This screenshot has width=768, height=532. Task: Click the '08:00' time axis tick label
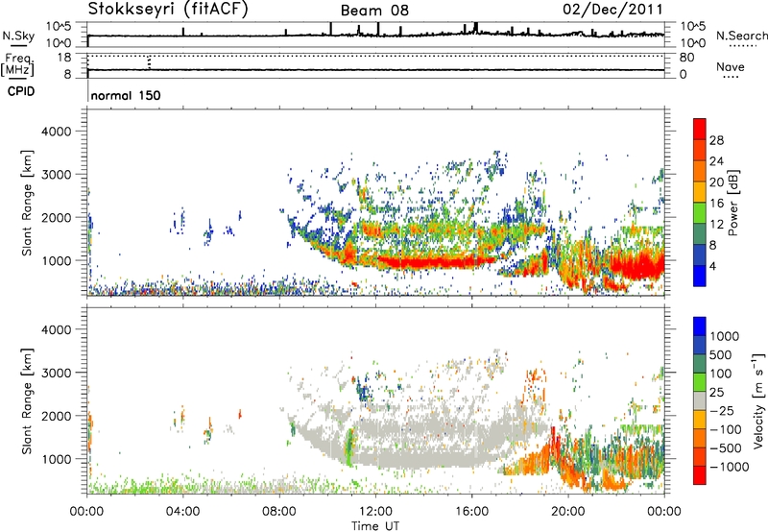[x=279, y=512]
